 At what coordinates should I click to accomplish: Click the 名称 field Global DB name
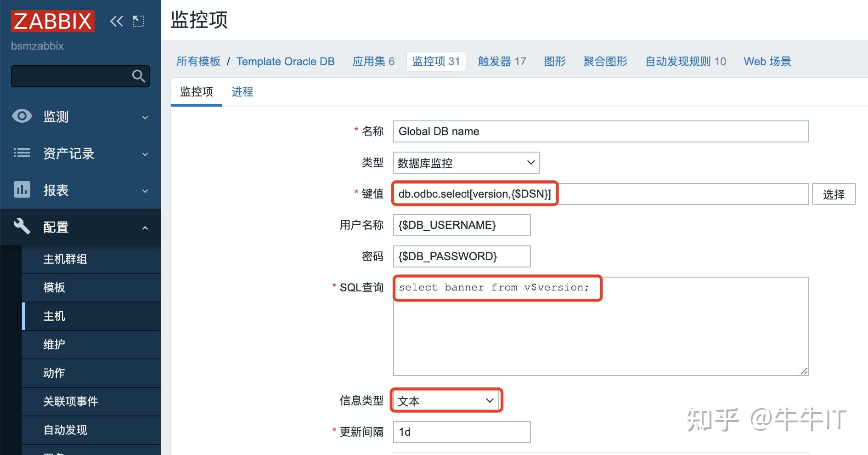601,131
